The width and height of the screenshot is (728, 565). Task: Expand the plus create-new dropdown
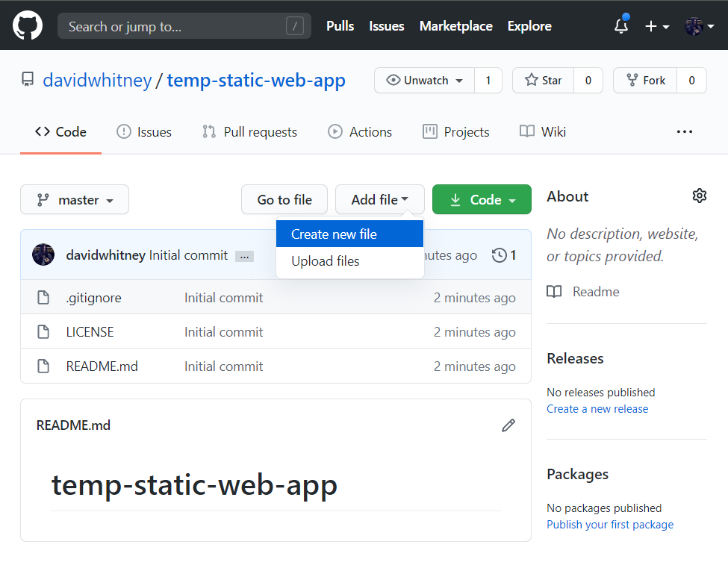(657, 26)
